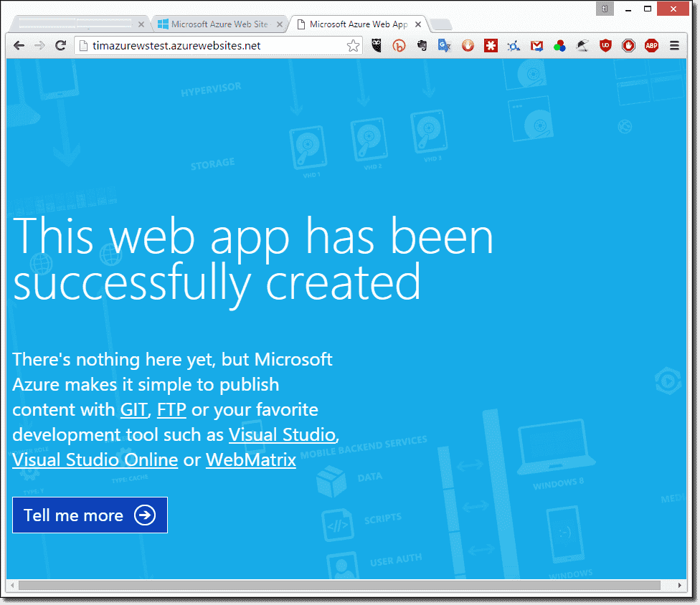Open the Bitly extension icon
This screenshot has width=700, height=605.
[x=399, y=45]
